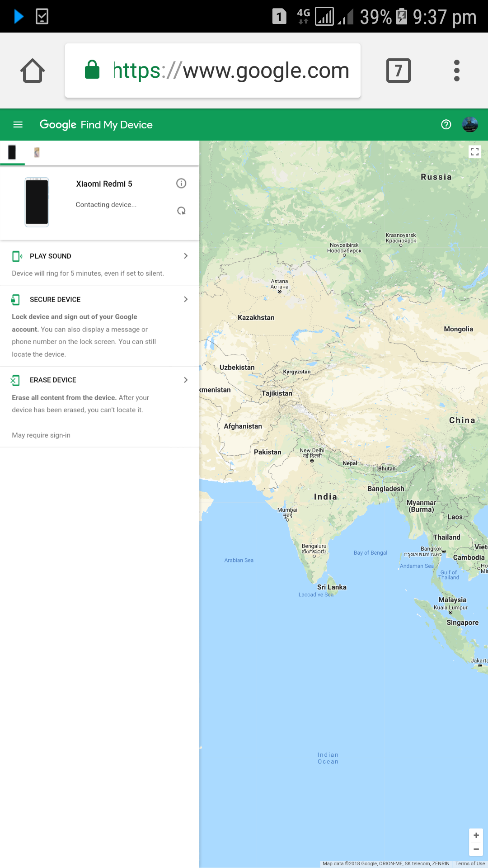Show Xiaomi Redmi 5 device info
This screenshot has width=488, height=868.
(181, 183)
